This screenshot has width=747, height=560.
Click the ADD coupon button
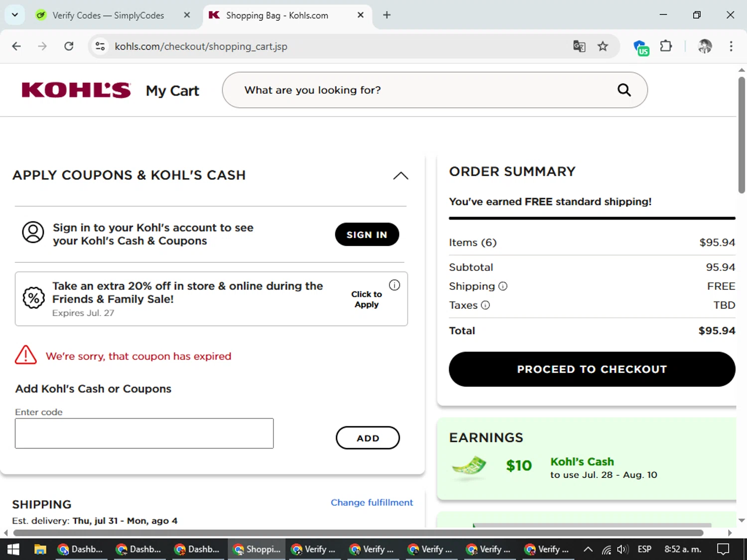pos(368,438)
